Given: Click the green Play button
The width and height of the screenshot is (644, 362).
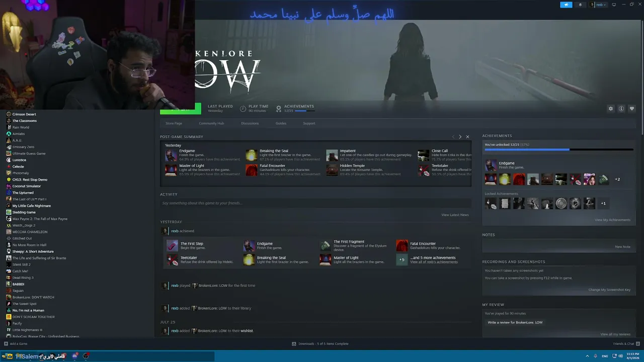Looking at the screenshot, I should click(181, 109).
